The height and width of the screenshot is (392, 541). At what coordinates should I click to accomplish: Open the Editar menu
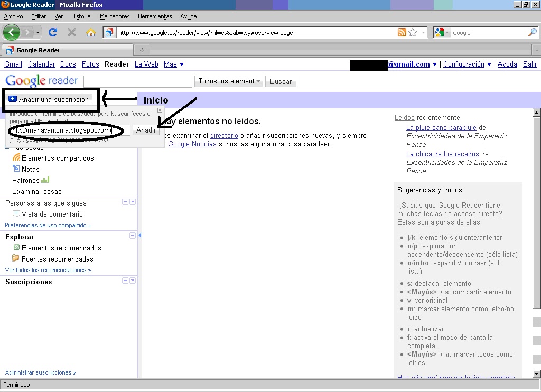coord(38,16)
